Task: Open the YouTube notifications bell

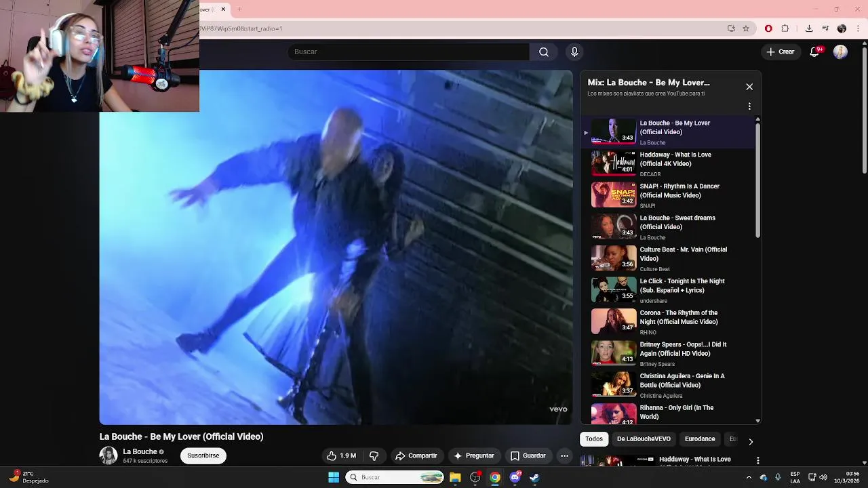Action: [x=815, y=52]
